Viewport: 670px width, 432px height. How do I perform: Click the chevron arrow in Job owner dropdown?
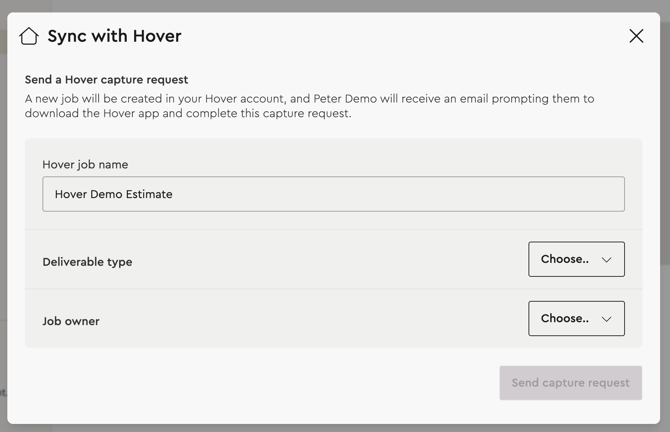click(606, 320)
